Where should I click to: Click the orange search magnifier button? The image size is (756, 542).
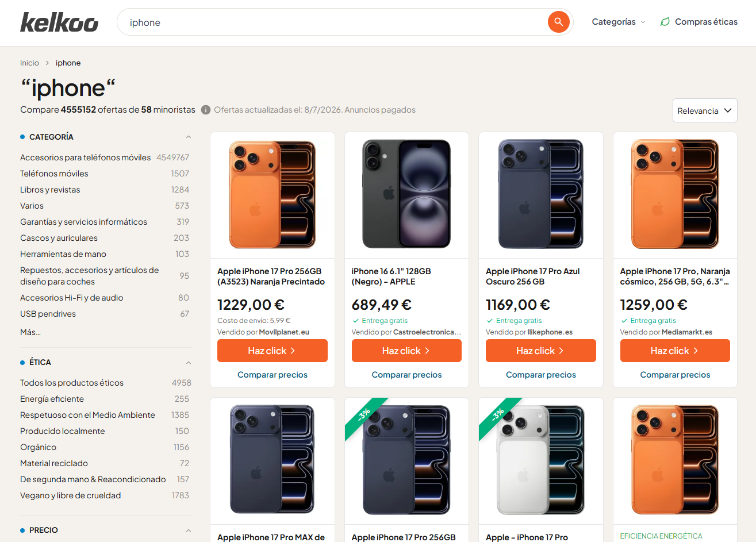[558, 22]
